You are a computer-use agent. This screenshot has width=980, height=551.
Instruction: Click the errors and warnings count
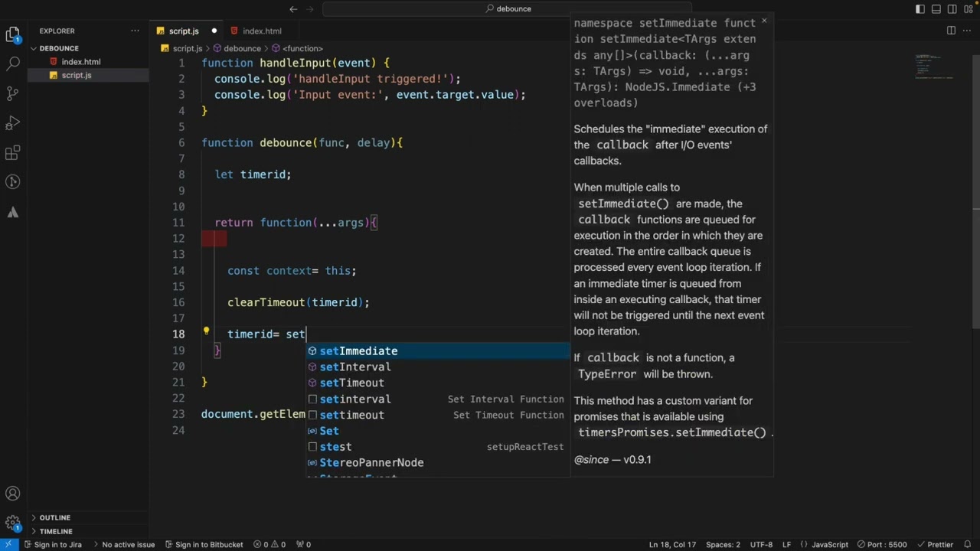point(269,544)
